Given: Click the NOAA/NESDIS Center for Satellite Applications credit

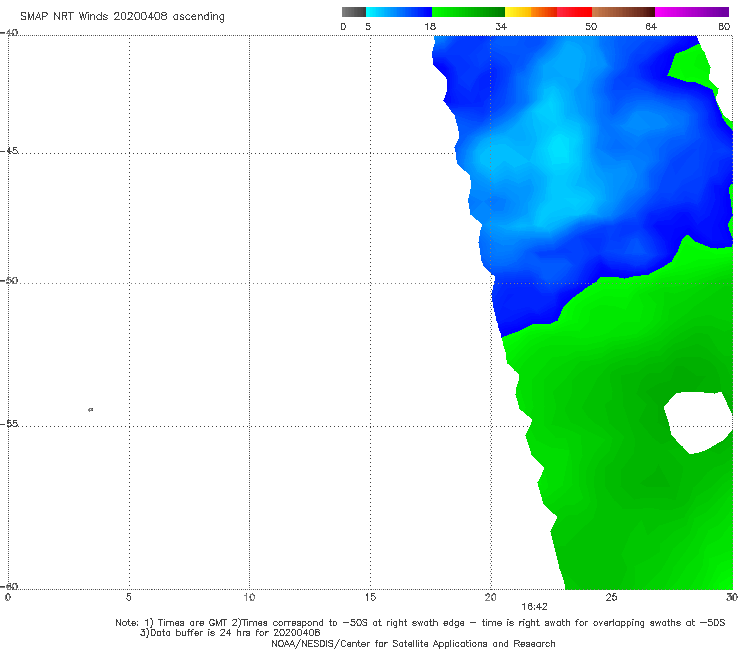Looking at the screenshot, I should [x=413, y=643].
